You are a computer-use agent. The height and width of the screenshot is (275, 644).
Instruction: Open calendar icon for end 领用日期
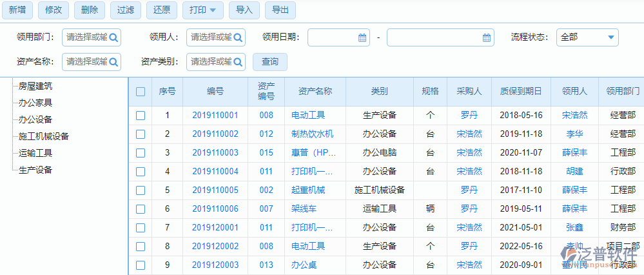tap(487, 37)
